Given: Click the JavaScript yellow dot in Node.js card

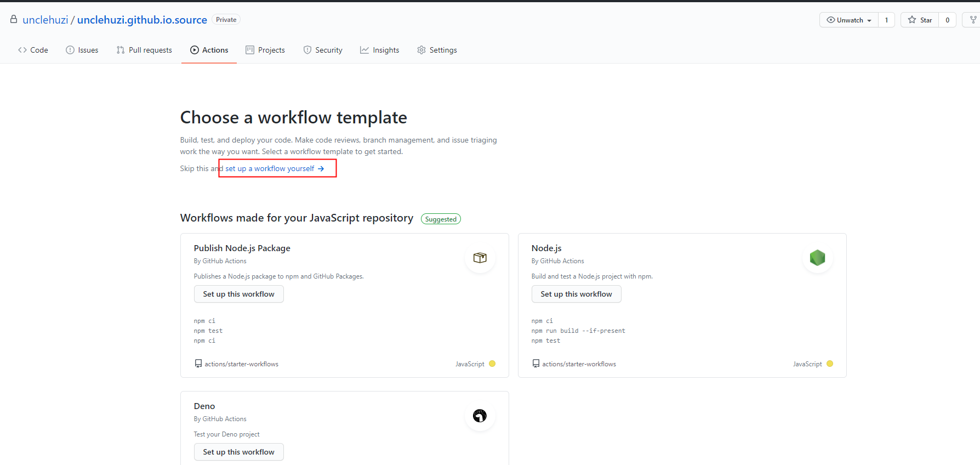Looking at the screenshot, I should pyautogui.click(x=830, y=364).
